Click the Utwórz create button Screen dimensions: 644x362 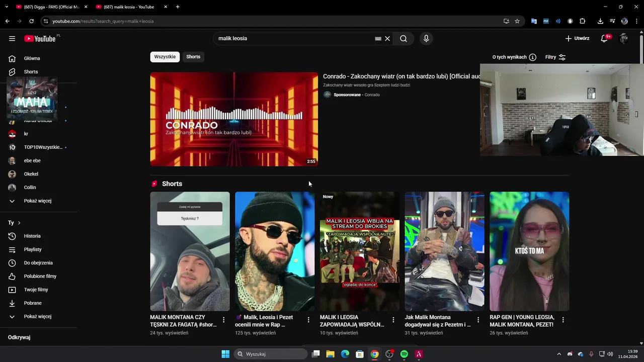pos(577,38)
